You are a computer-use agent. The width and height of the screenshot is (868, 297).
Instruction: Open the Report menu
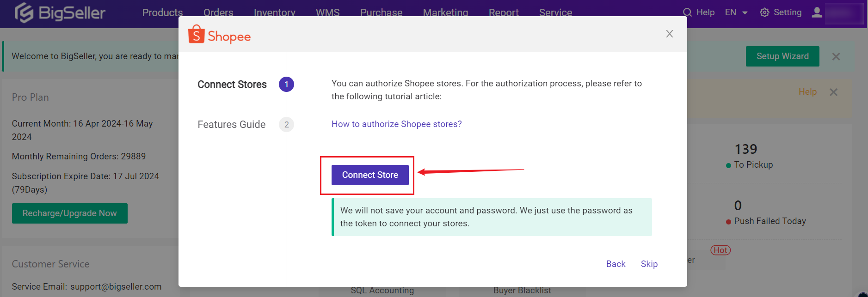click(504, 12)
